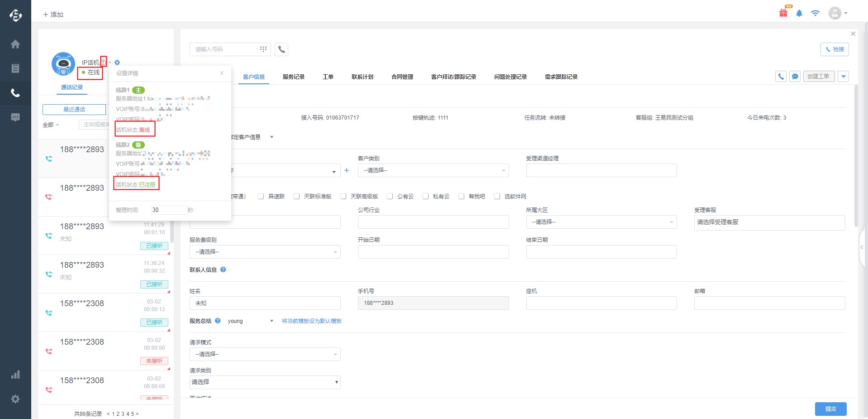Image resolution: width=868 pixels, height=419 pixels.
Task: Expand the 绑定客户信息 dropdown arrow
Action: pyautogui.click(x=272, y=137)
